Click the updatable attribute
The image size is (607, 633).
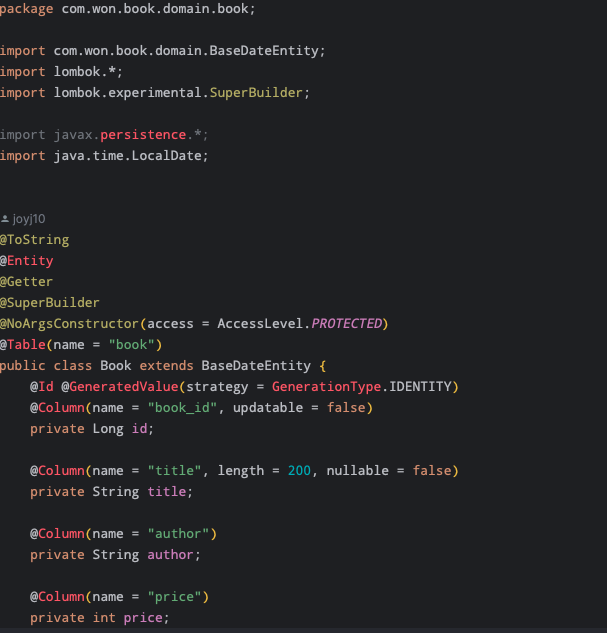tap(268, 408)
